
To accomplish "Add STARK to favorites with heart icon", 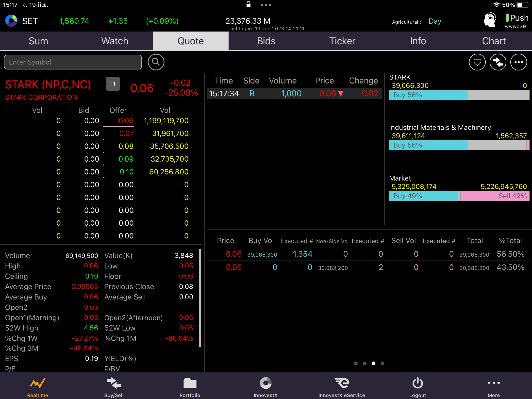I will coord(477,62).
